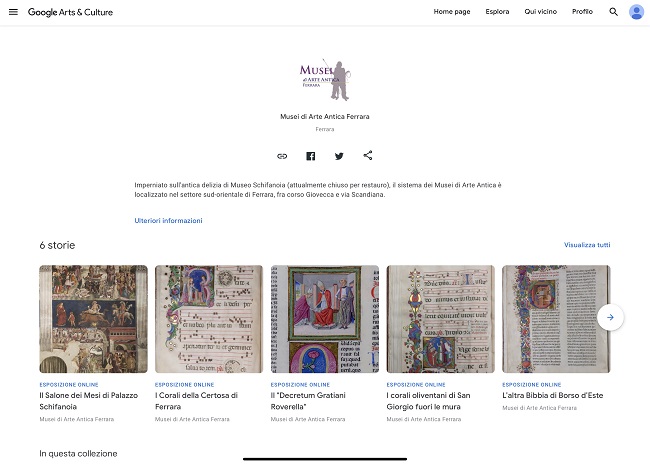This screenshot has height=464, width=650.
Task: Copy link using chain icon
Action: click(282, 156)
